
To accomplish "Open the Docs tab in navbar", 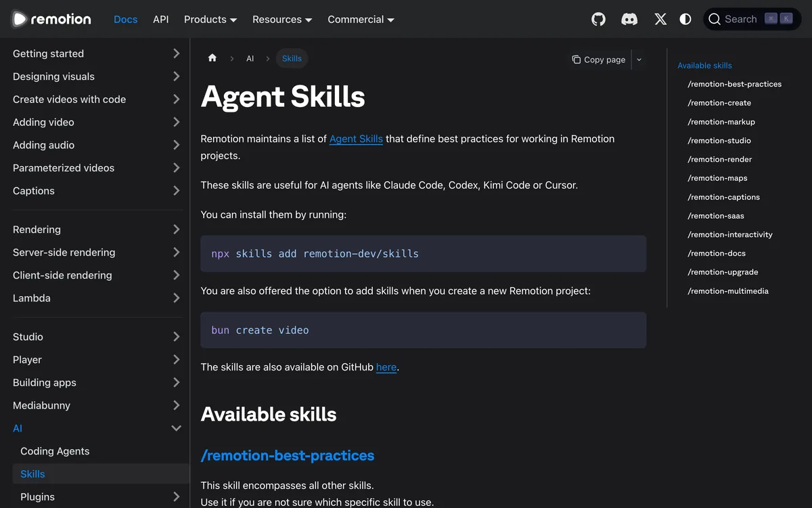I will (x=125, y=19).
